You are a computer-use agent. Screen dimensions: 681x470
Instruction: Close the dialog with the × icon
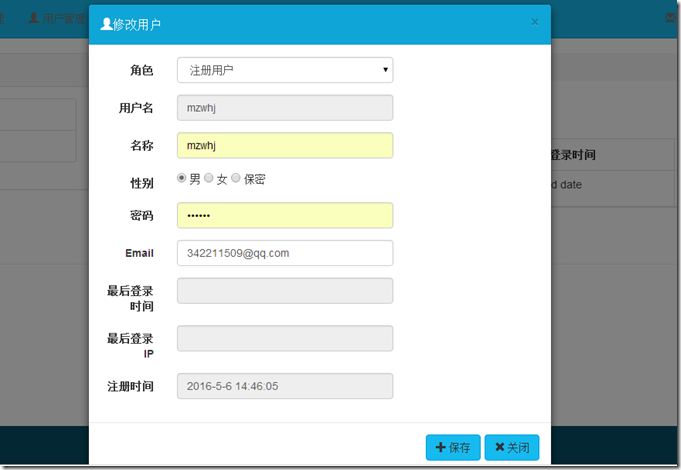click(x=534, y=22)
